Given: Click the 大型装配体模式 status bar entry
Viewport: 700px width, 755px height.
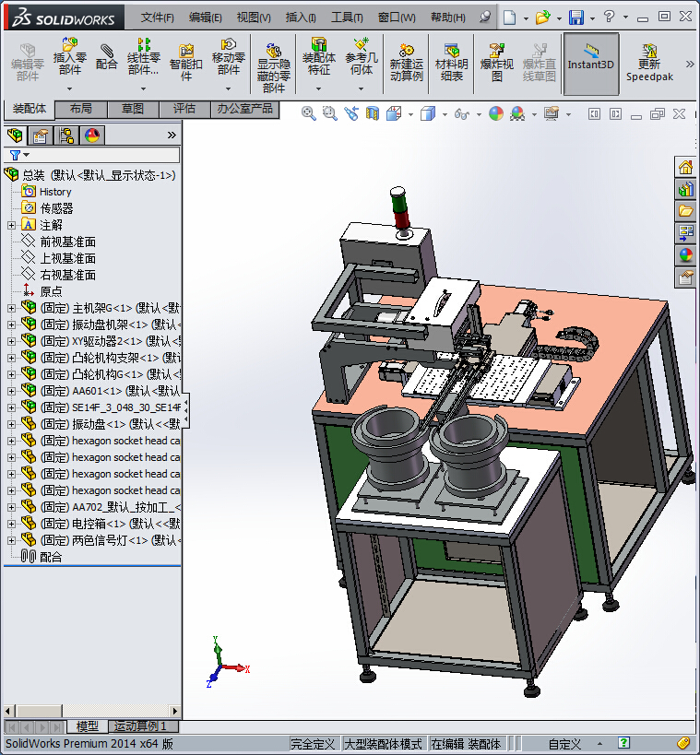Looking at the screenshot, I should tap(384, 744).
